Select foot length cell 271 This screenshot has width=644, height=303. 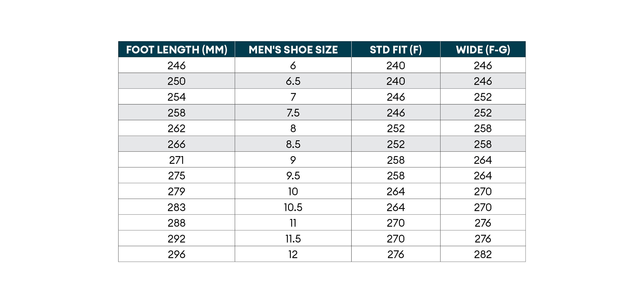click(176, 160)
